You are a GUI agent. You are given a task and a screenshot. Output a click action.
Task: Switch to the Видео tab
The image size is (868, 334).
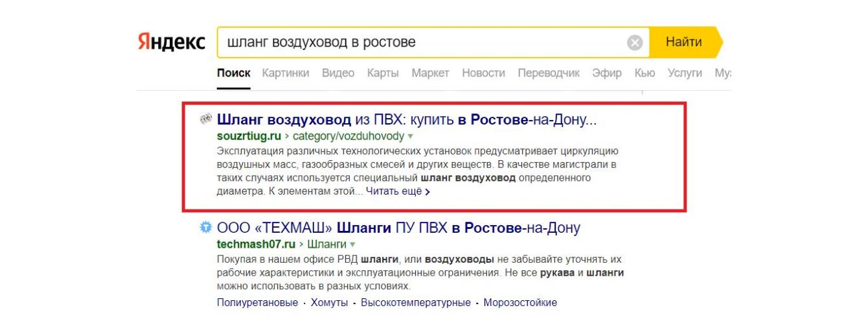click(338, 73)
